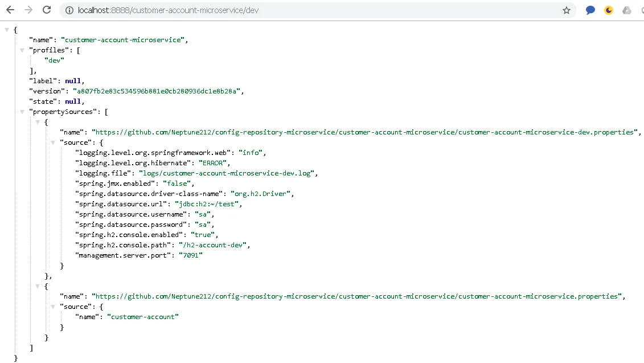Collapse the "profiles" array
Screen dimensions: 644x363
[22, 50]
